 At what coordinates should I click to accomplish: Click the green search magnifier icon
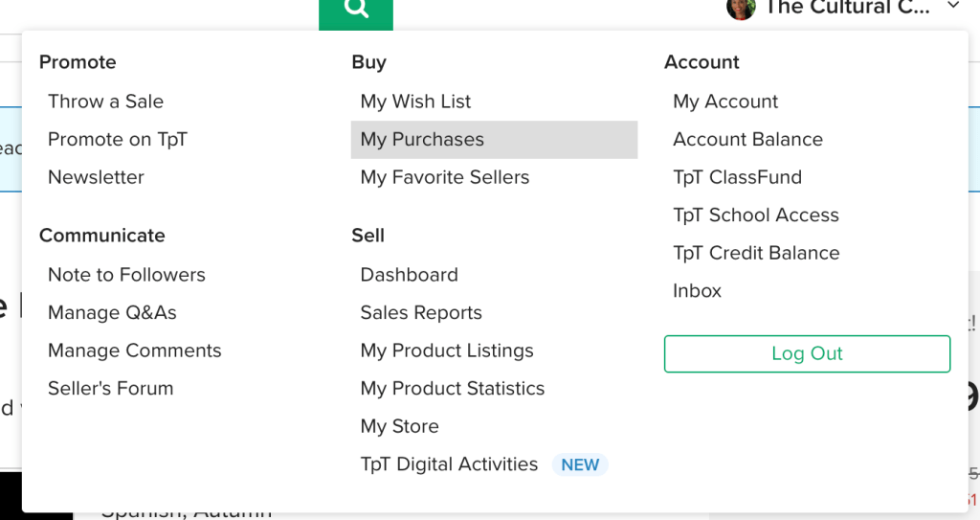pyautogui.click(x=356, y=9)
